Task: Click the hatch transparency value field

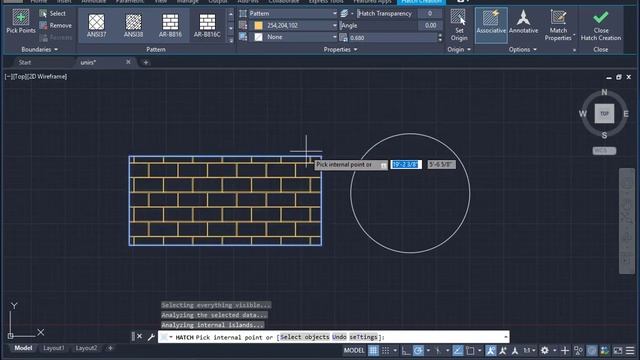Action: (x=430, y=13)
